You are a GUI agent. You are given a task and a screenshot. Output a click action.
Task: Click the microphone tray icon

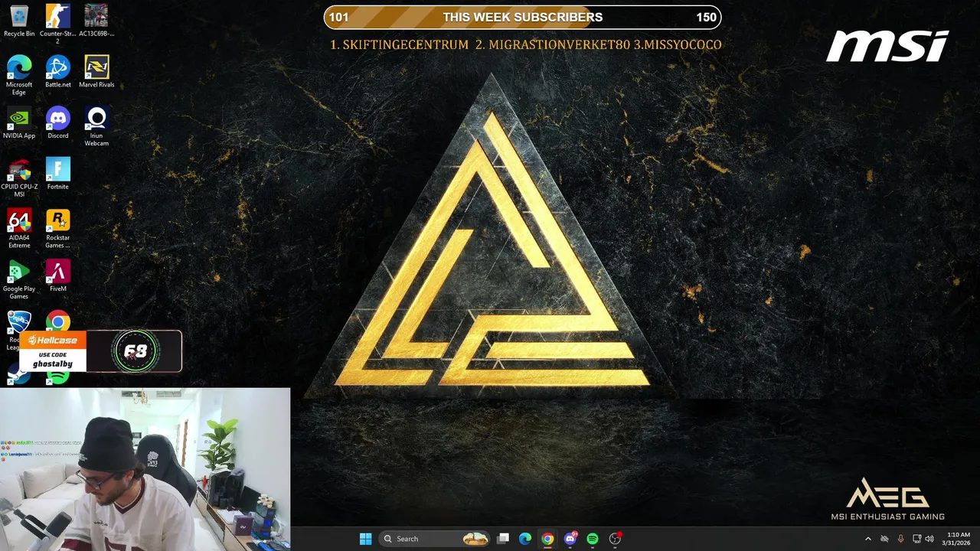900,539
